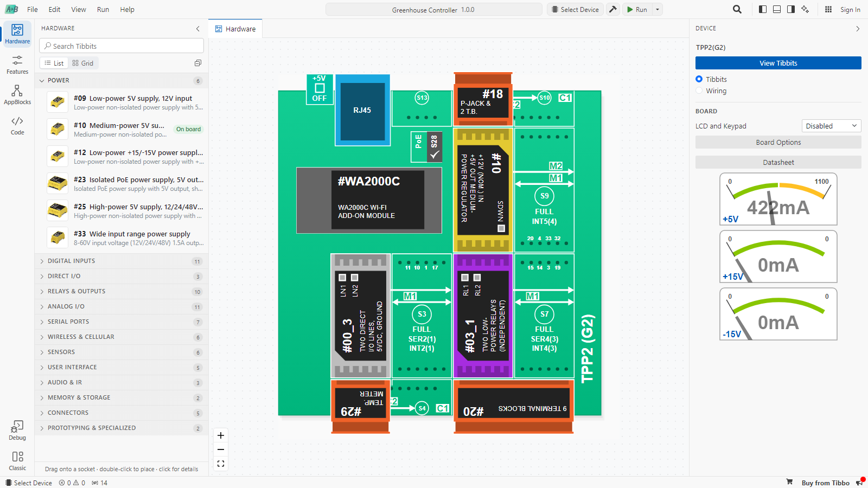Switch to Classic mode icon
The width and height of the screenshot is (868, 488).
(17, 460)
